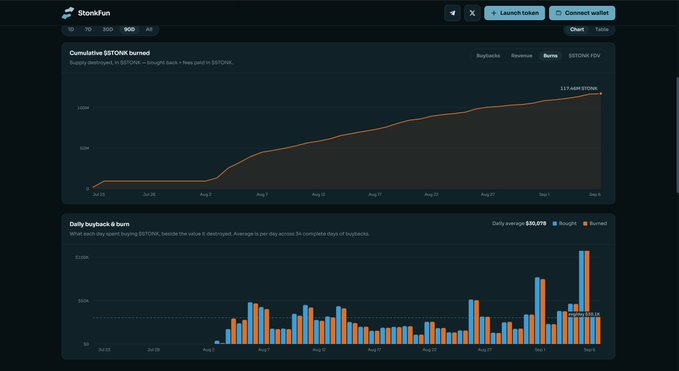The height and width of the screenshot is (371, 679).
Task: Click the Daily buyback & burn heading
Action: (99, 224)
